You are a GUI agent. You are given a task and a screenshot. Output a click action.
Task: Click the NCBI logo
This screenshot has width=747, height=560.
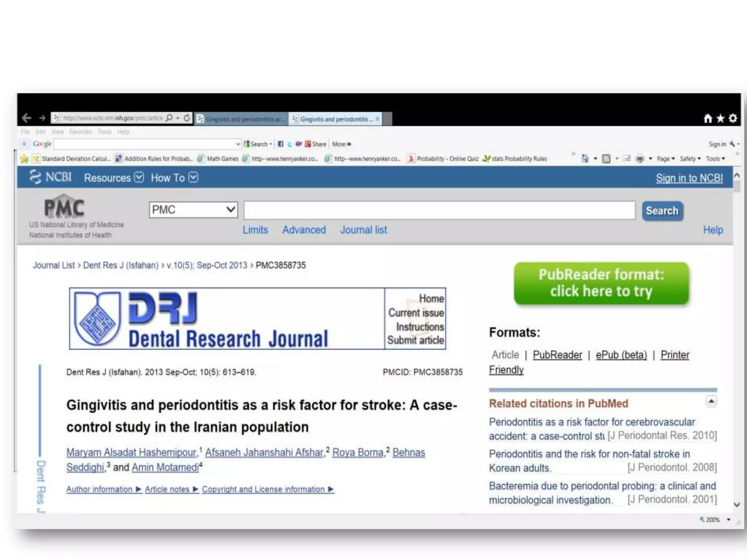[x=50, y=177]
